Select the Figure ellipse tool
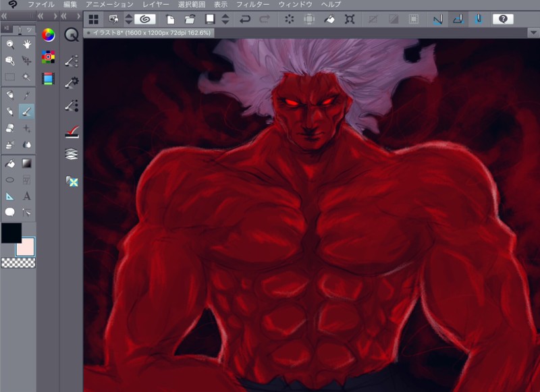 tap(10, 179)
